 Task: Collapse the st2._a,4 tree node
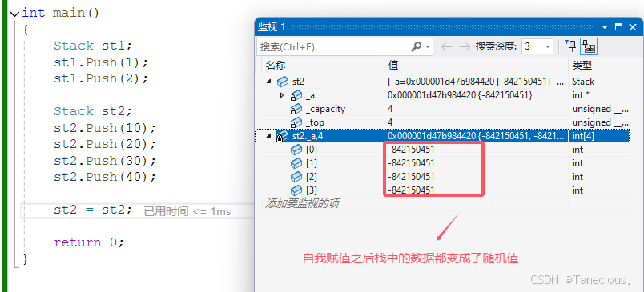pos(268,136)
